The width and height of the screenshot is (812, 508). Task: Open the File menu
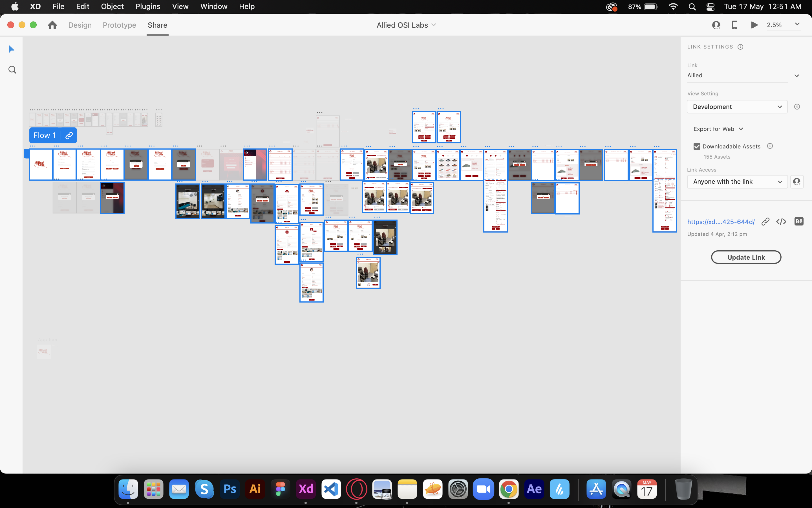pyautogui.click(x=58, y=6)
